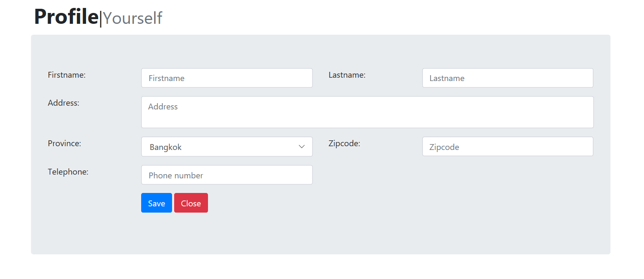Click the chevron arrow on Province select
This screenshot has height=279, width=644.
(x=302, y=147)
